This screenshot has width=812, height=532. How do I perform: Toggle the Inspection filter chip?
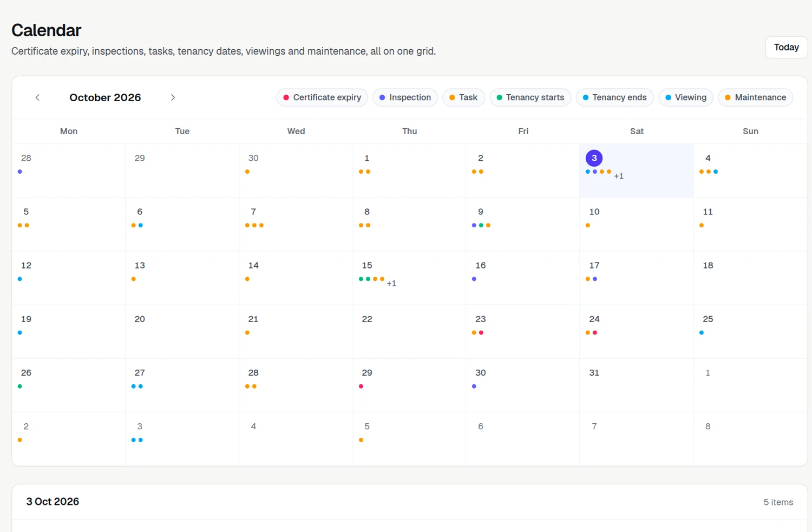(x=405, y=97)
